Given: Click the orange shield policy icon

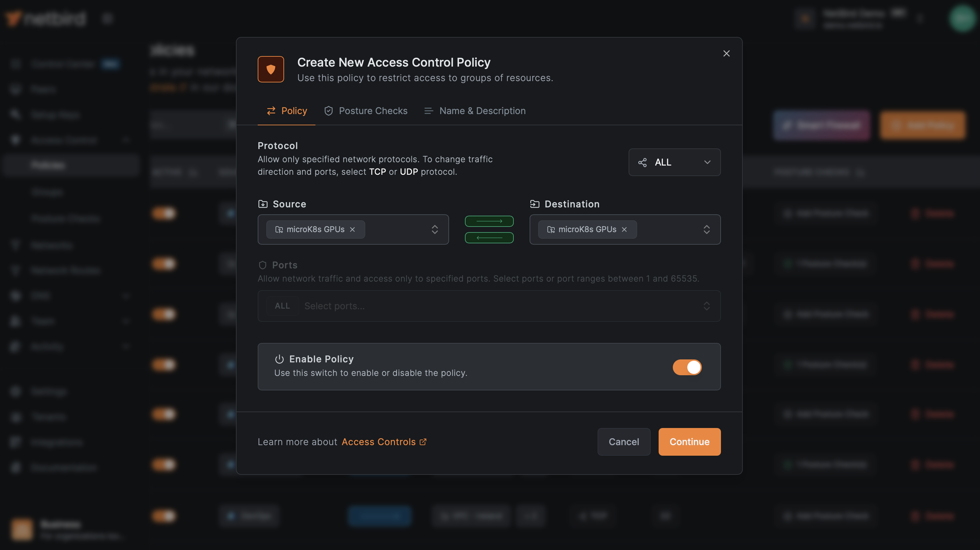Looking at the screenshot, I should pos(271,69).
